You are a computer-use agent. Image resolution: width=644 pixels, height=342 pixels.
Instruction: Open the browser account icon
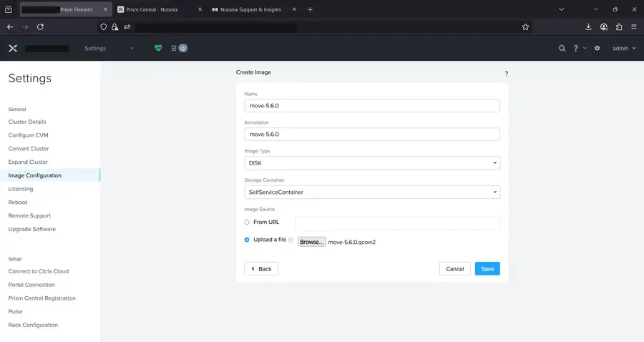[604, 26]
